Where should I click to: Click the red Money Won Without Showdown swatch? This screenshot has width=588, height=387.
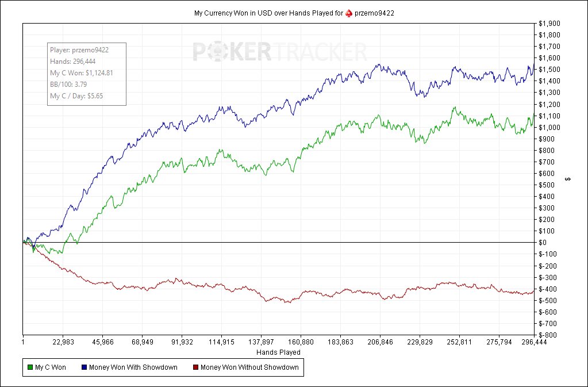pyautogui.click(x=195, y=367)
